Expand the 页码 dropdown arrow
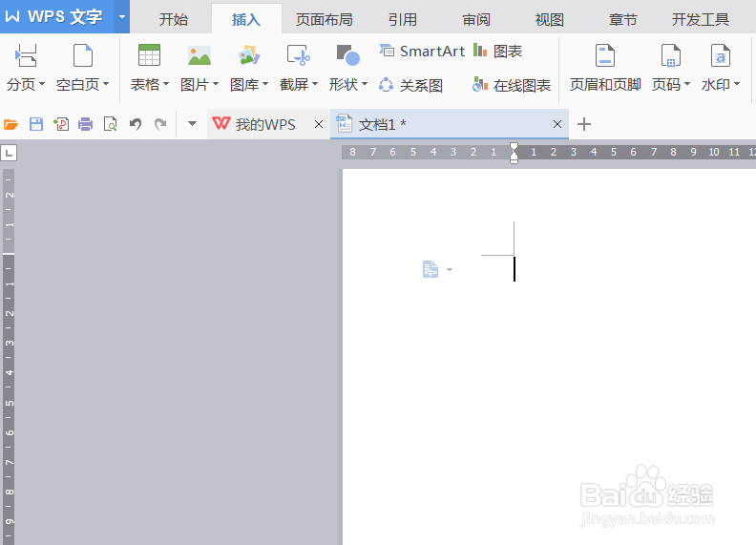The image size is (756, 545). [x=687, y=84]
